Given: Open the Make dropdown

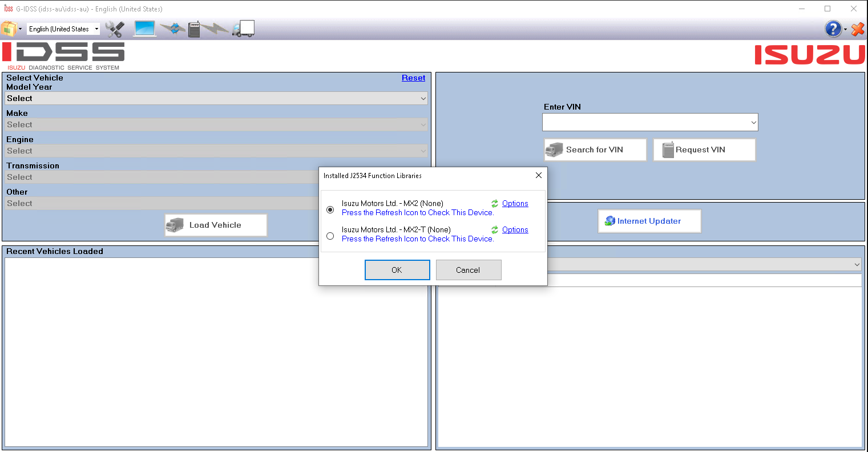Looking at the screenshot, I should tap(217, 124).
